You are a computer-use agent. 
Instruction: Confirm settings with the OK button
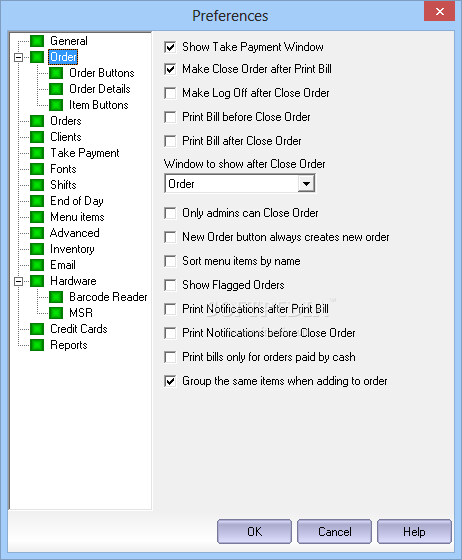click(254, 532)
